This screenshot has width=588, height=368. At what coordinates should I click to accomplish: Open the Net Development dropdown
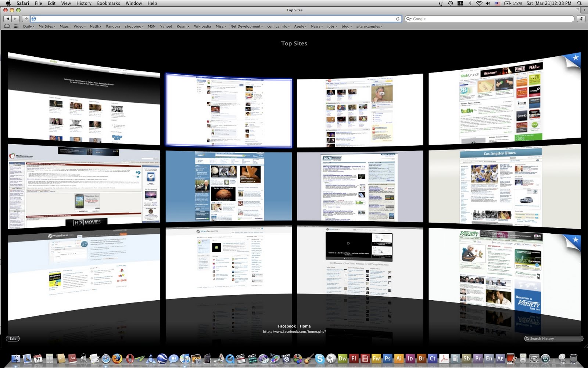pos(247,26)
